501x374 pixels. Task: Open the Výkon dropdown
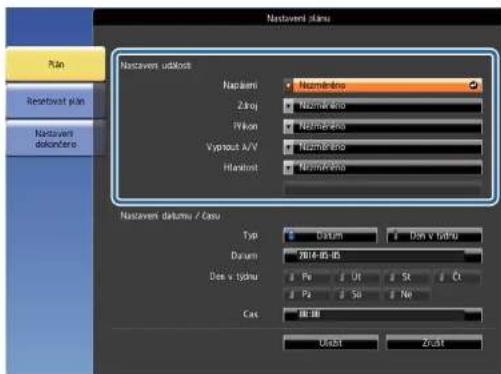(382, 127)
